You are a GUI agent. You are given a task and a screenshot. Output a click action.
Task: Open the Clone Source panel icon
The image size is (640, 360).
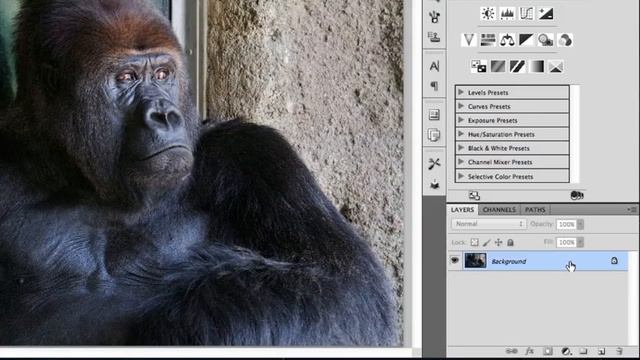coord(434,37)
